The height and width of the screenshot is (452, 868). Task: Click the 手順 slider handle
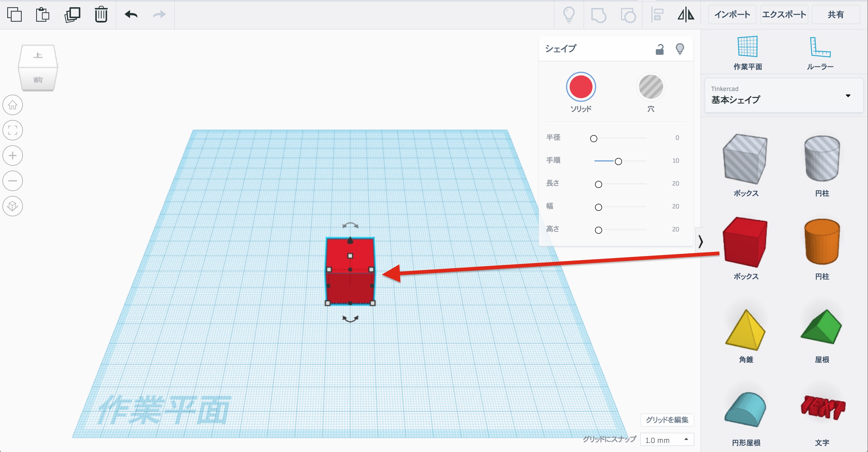[x=618, y=161]
